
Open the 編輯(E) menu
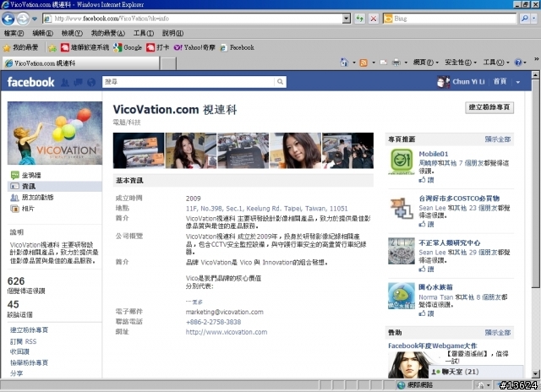coord(42,33)
